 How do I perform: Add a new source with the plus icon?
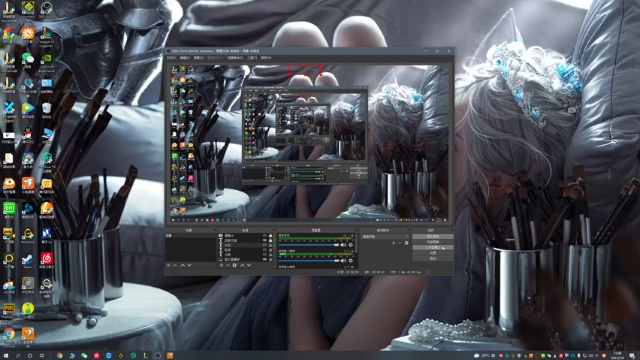click(x=221, y=265)
